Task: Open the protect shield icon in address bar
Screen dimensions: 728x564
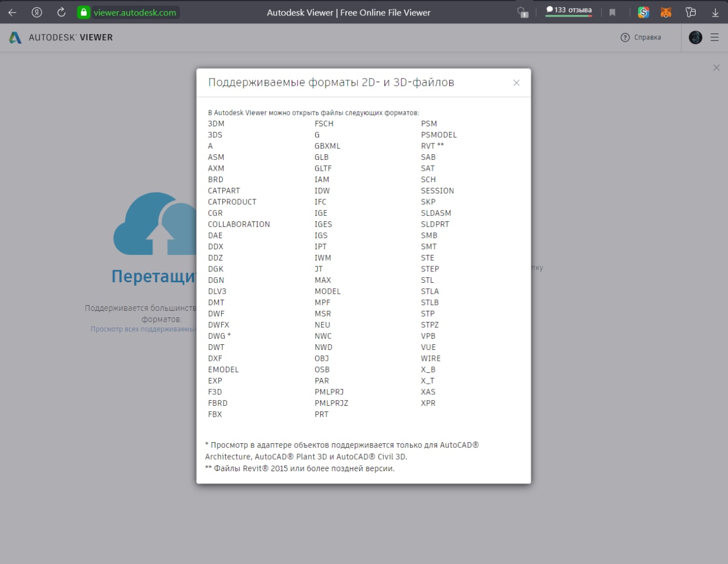Action: point(522,13)
